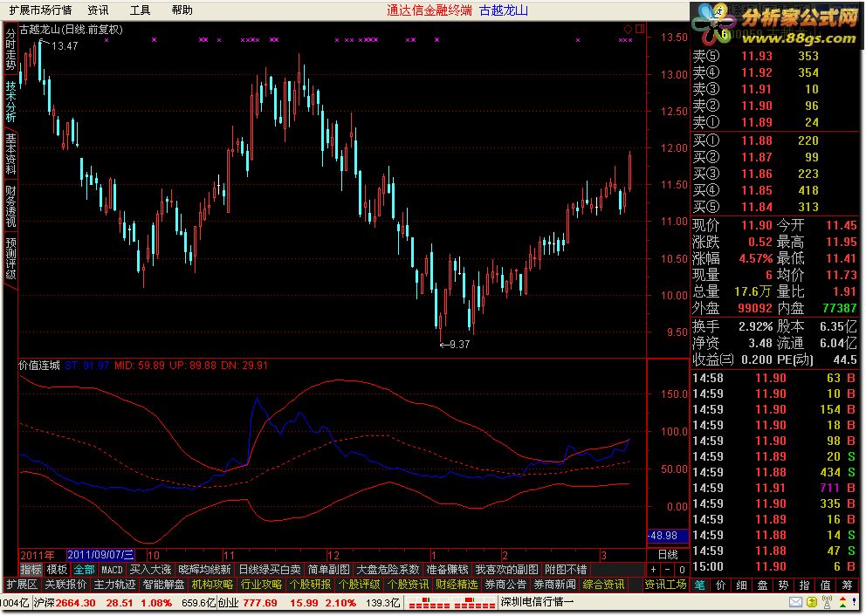Zoom in chart with plus button
The image size is (866, 616).
(x=653, y=570)
